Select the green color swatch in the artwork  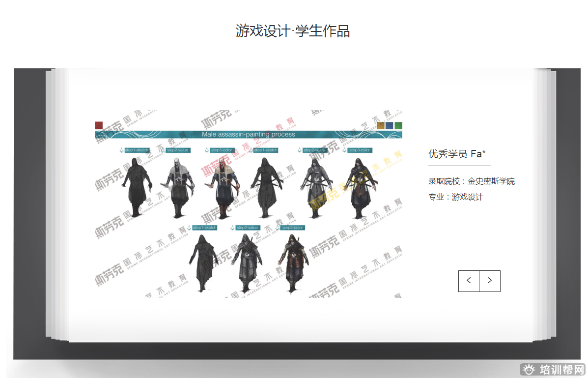pos(398,125)
